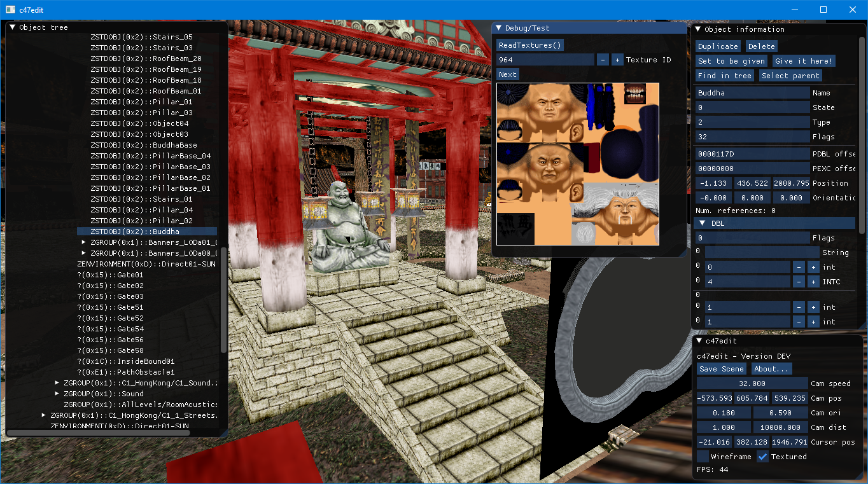Collapse the DBL section header
The image size is (868, 484).
pyautogui.click(x=703, y=223)
